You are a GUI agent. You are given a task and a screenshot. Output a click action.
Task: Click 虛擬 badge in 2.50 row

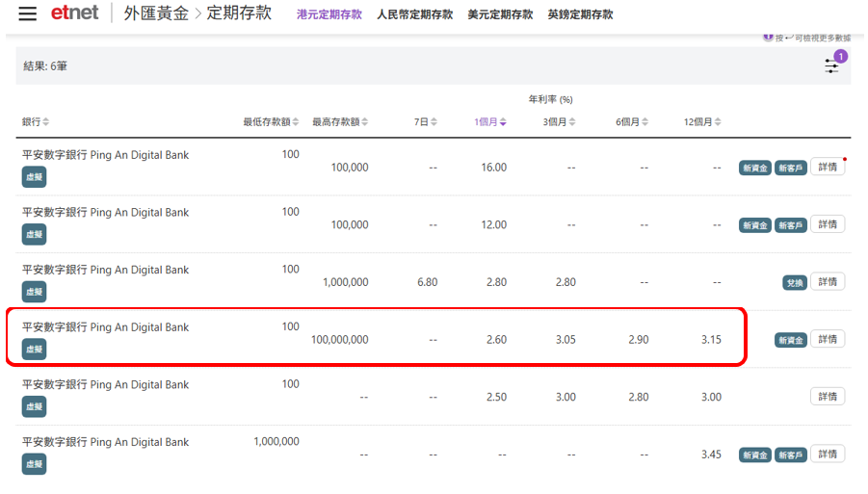34,407
